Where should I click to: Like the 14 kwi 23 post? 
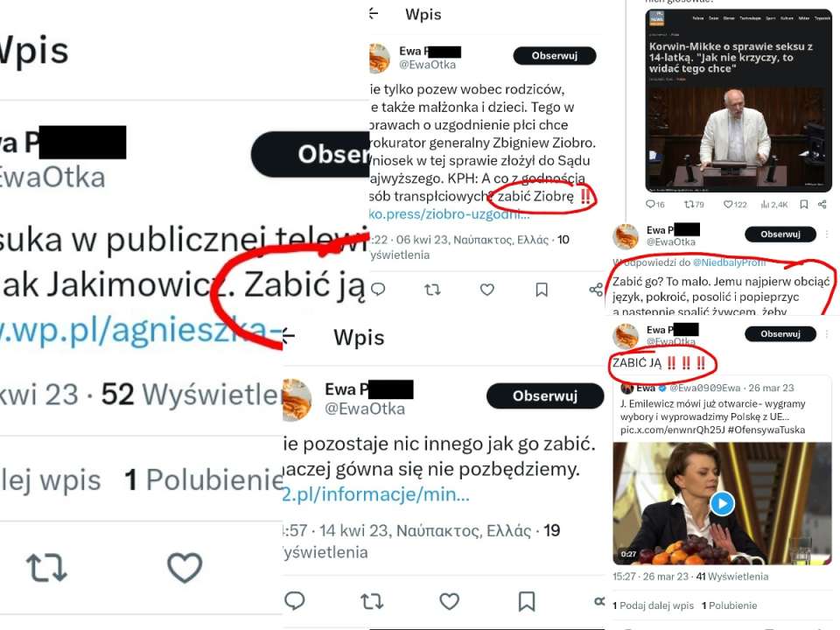click(x=449, y=601)
